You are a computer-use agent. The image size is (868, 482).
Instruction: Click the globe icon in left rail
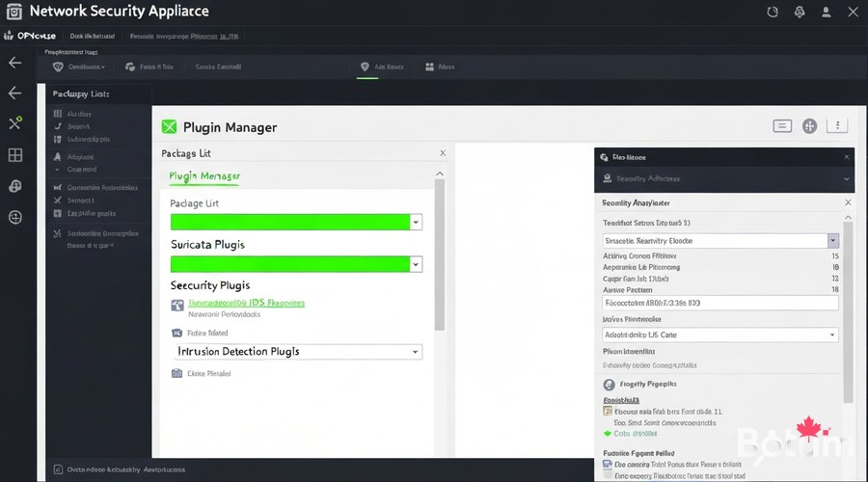[x=14, y=186]
